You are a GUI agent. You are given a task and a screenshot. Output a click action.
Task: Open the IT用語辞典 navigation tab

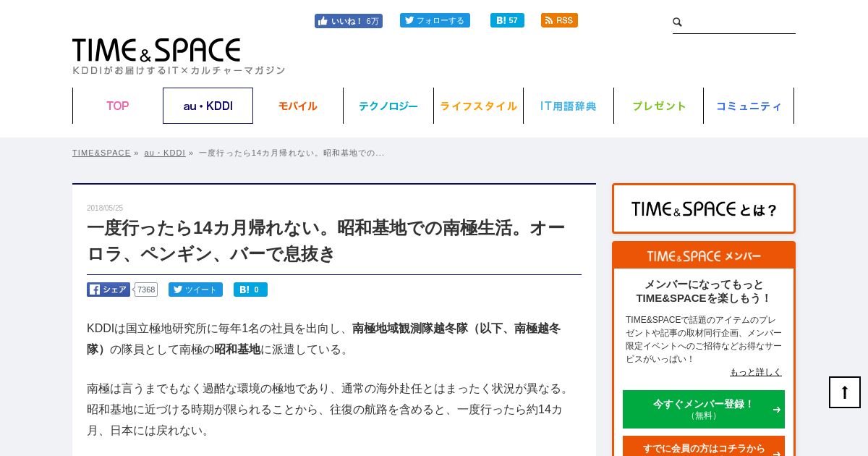pyautogui.click(x=569, y=106)
